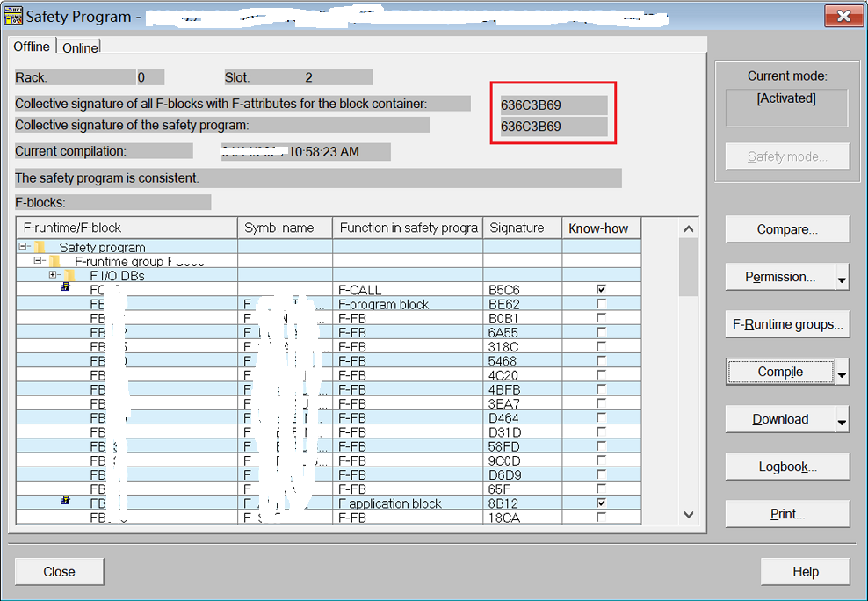Open the Compile button dropdown arrow
The image size is (868, 601).
pos(842,372)
